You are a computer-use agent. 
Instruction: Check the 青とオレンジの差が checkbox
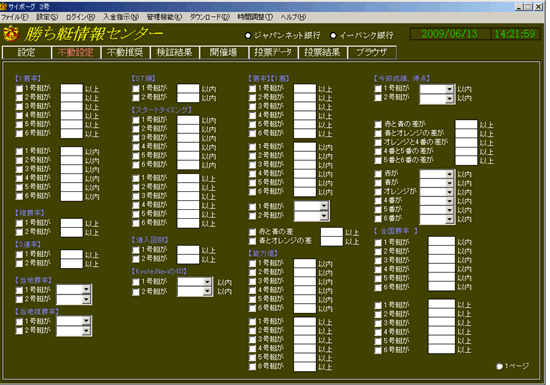click(x=378, y=134)
